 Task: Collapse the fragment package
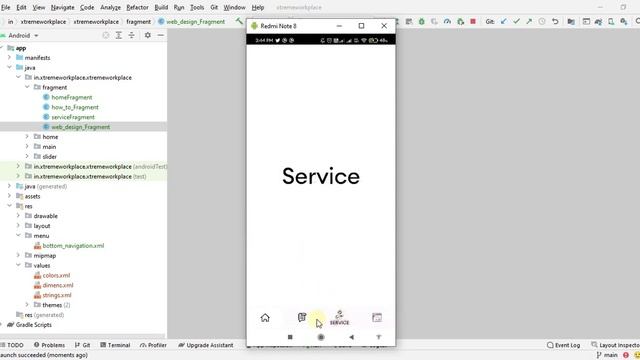pyautogui.click(x=27, y=87)
